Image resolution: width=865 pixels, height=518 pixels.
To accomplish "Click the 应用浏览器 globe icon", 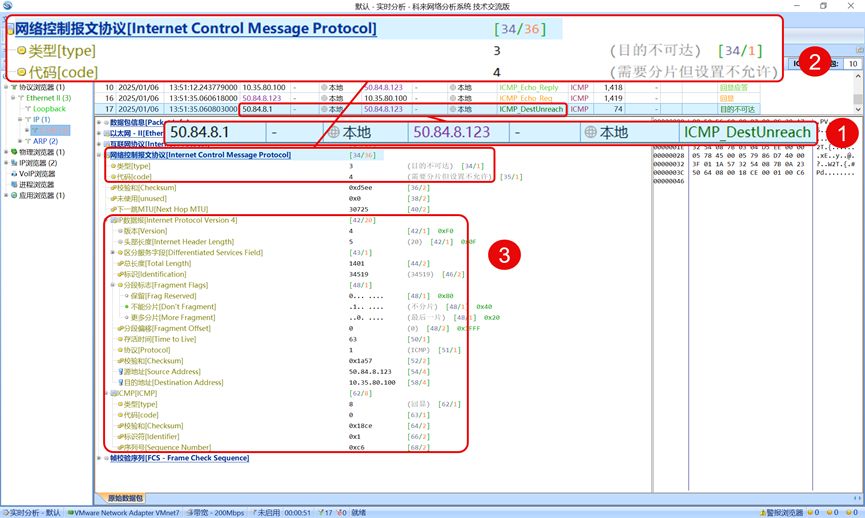I will tap(14, 195).
